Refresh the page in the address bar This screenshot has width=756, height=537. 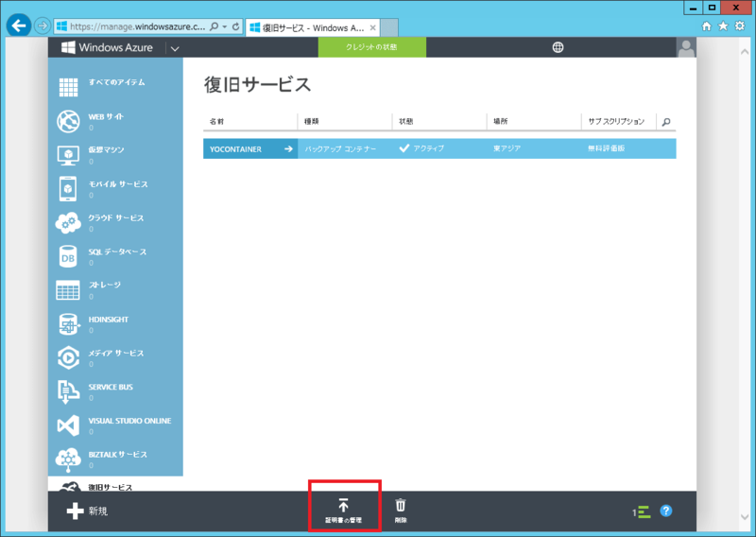click(x=235, y=26)
